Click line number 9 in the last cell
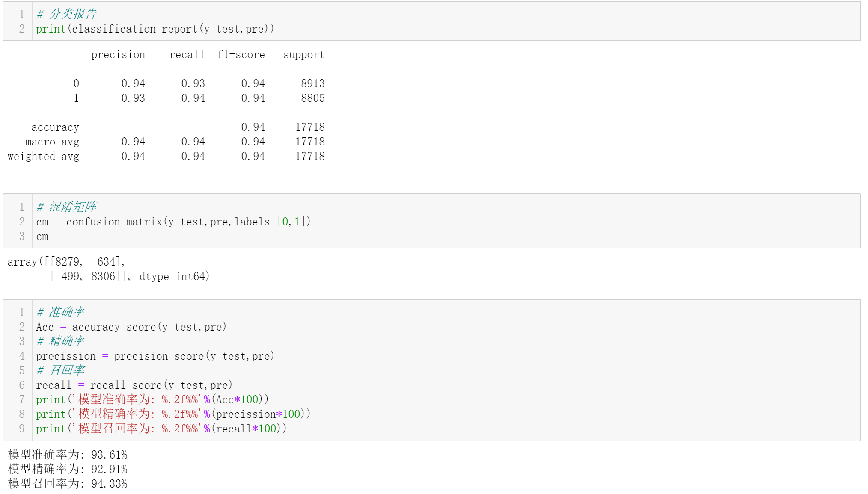Image resolution: width=868 pixels, height=494 pixels. (x=22, y=429)
